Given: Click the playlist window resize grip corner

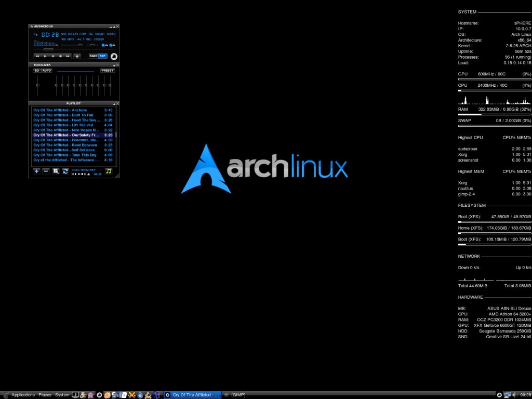Looking at the screenshot, I should point(117,176).
